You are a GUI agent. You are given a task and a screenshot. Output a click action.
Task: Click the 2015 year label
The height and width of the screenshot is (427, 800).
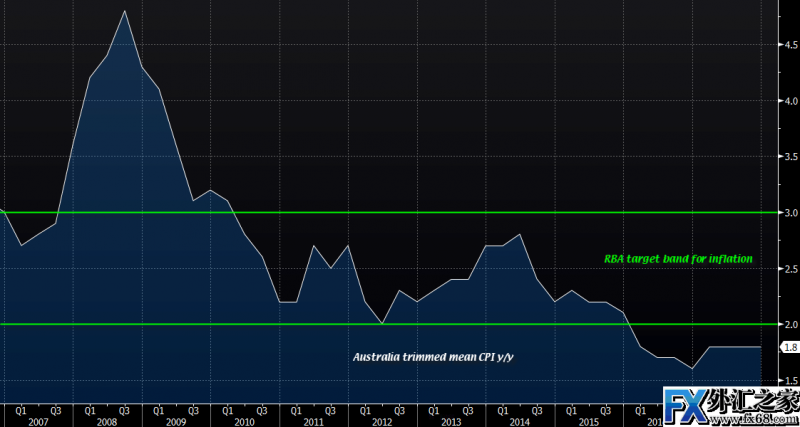[588, 421]
